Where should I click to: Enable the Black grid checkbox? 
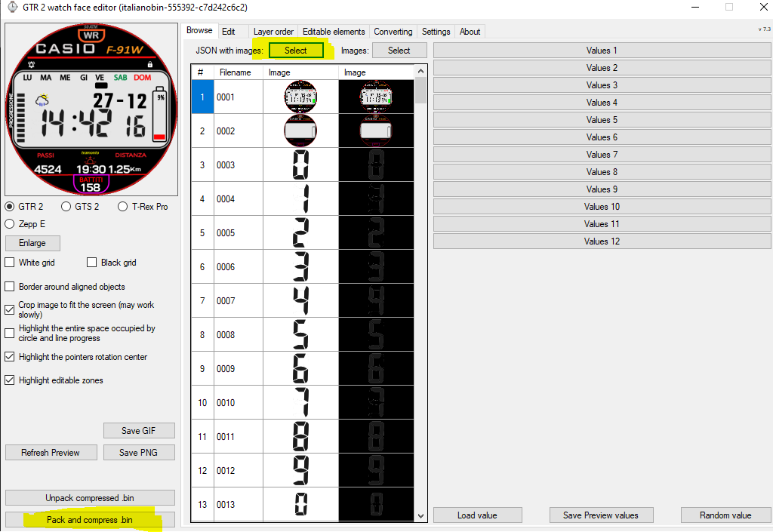[91, 262]
